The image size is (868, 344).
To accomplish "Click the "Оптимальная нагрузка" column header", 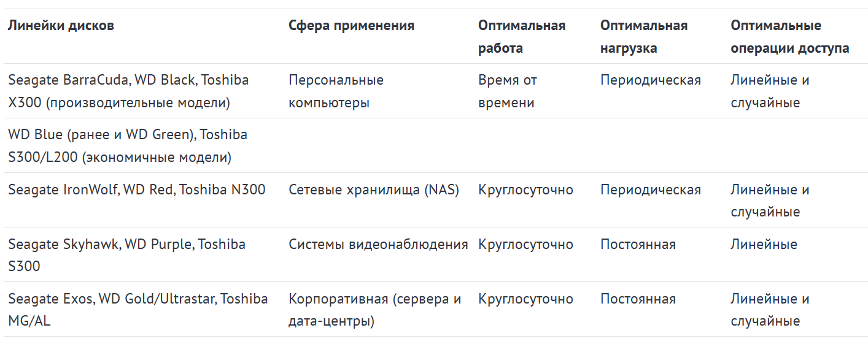I will pyautogui.click(x=643, y=37).
